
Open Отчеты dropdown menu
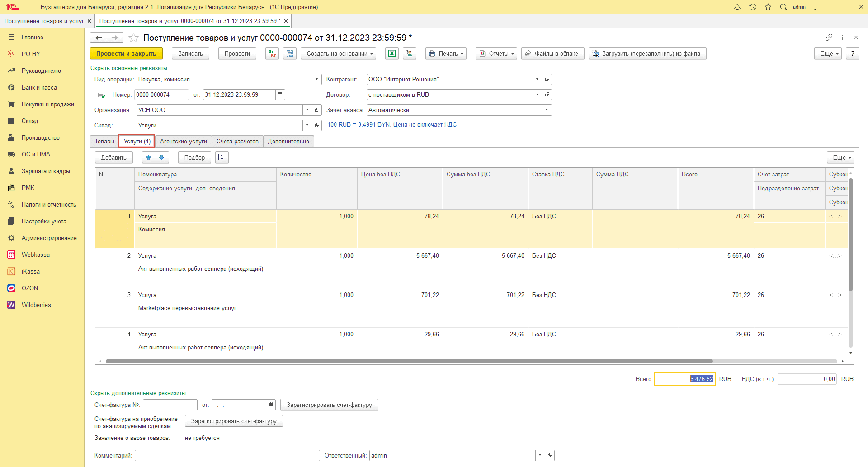pyautogui.click(x=496, y=53)
